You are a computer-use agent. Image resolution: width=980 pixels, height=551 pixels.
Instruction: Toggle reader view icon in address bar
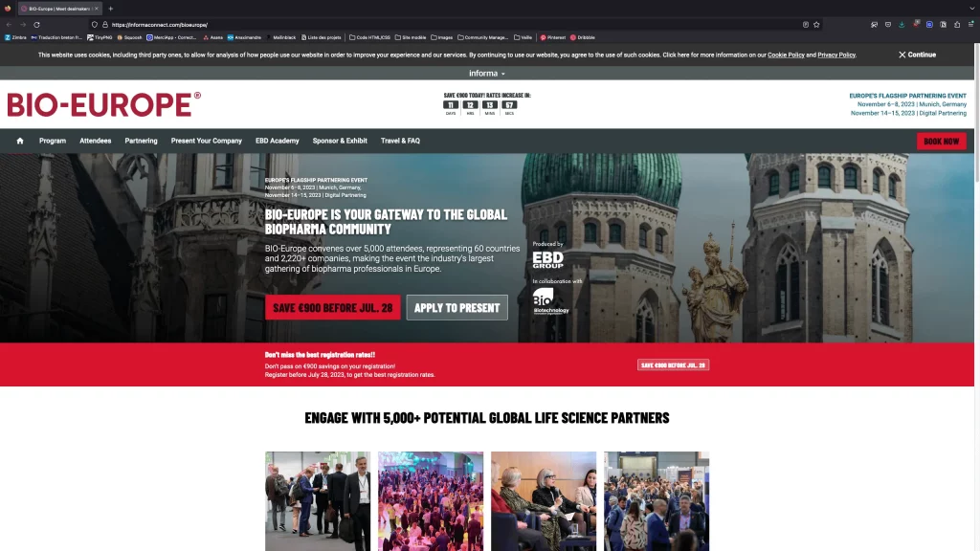tap(805, 24)
